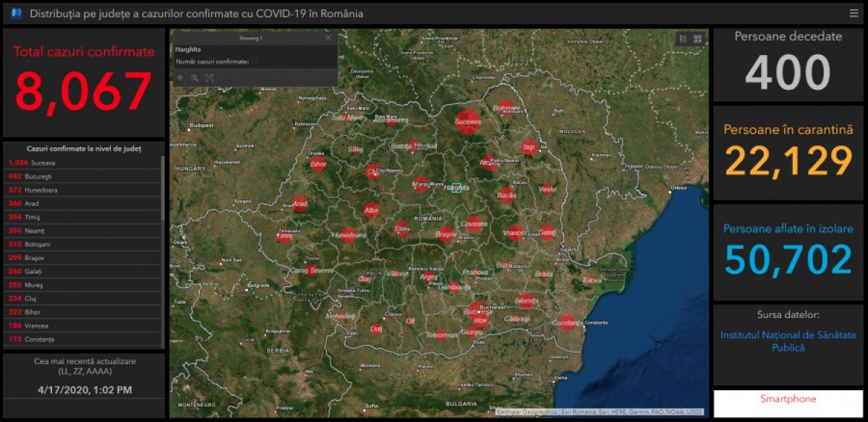
Task: Open the hamburger menu in the header
Action: 854,13
